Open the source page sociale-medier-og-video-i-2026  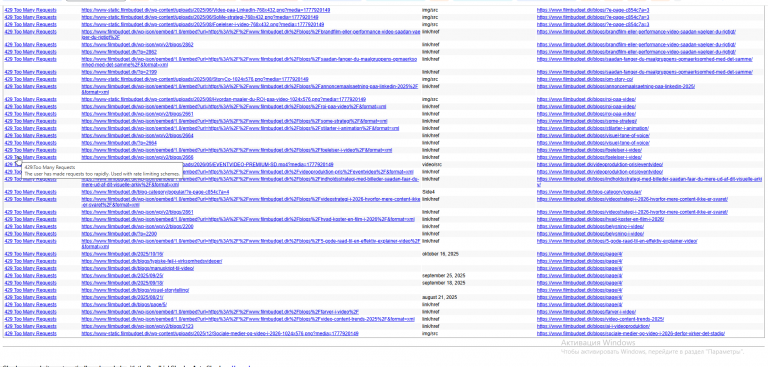click(631, 334)
